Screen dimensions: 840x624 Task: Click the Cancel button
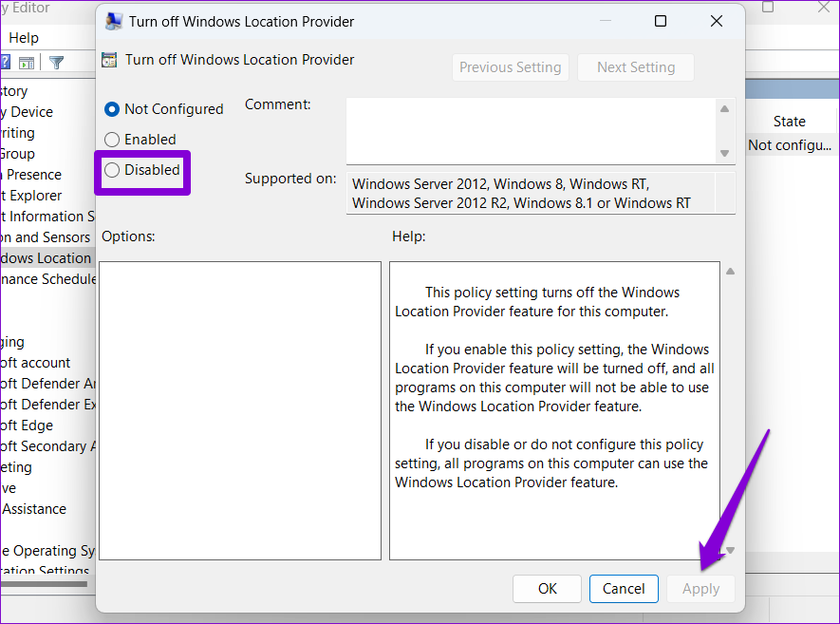(x=624, y=589)
